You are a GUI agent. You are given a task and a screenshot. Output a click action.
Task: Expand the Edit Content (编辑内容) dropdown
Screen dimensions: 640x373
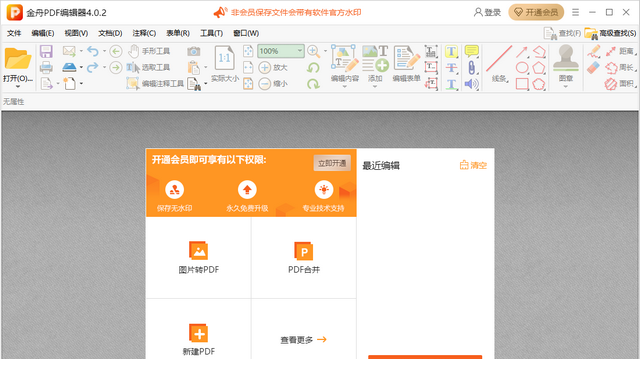[x=344, y=87]
